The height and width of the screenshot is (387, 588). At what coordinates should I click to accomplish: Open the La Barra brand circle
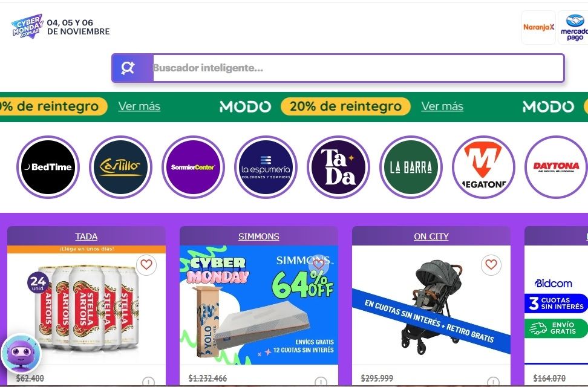tap(411, 167)
